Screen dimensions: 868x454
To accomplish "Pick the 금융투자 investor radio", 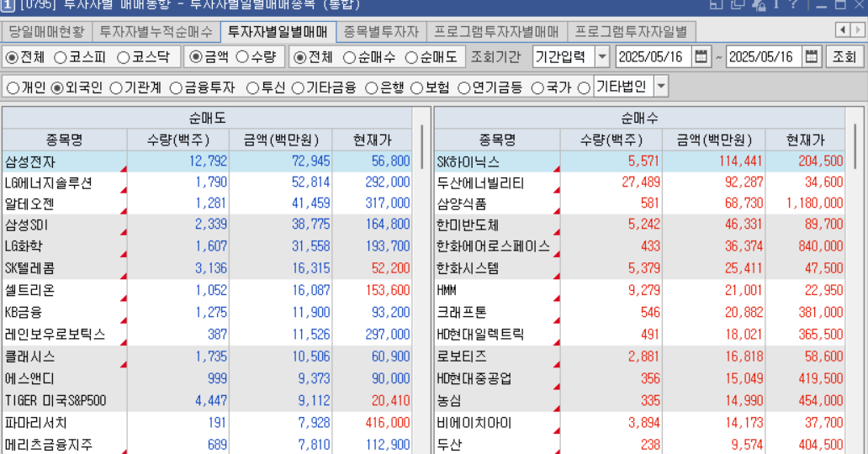I will pos(176,88).
